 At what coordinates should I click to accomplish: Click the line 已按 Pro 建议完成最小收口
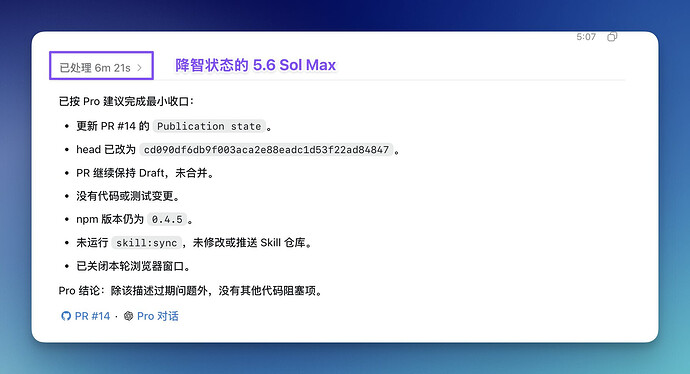pos(126,101)
